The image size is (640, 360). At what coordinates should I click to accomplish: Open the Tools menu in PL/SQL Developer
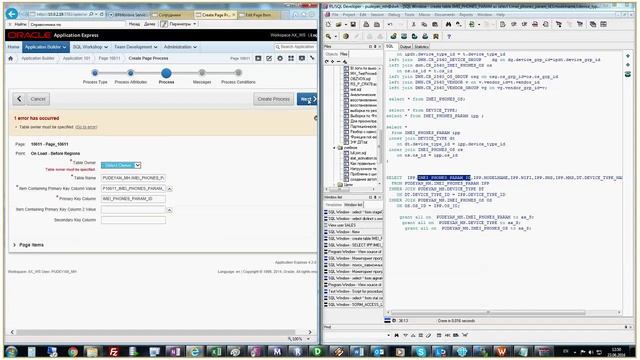[x=409, y=14]
